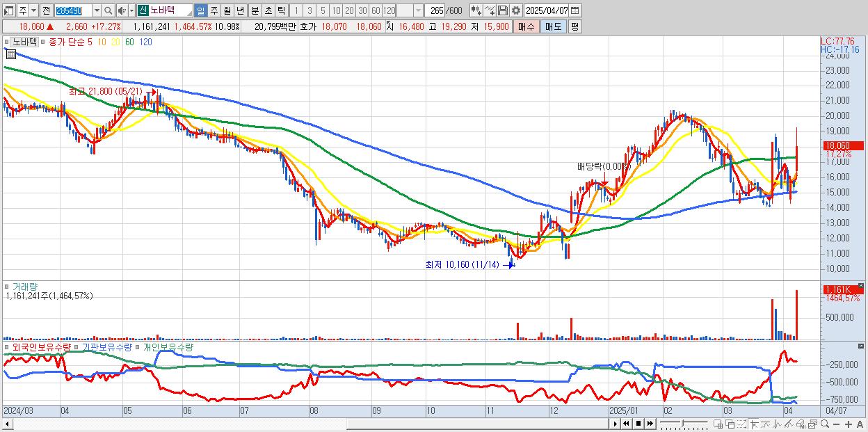Select the 틱 tick period button

click(281, 11)
